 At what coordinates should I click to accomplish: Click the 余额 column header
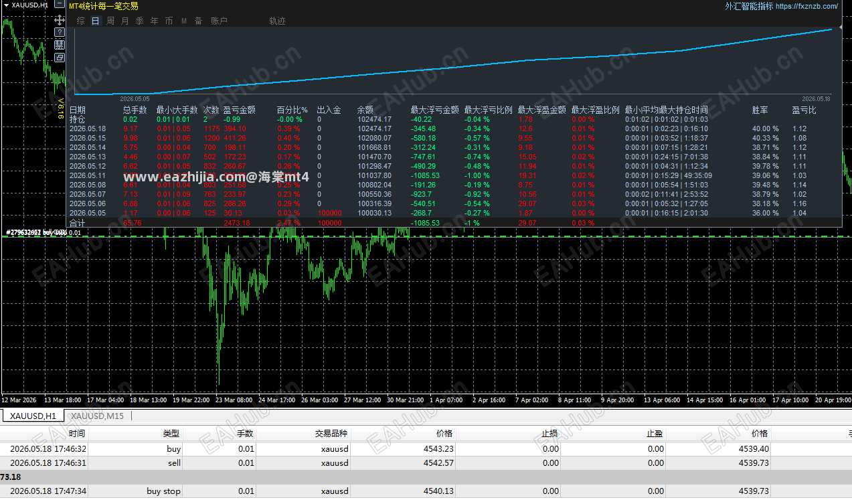pos(365,110)
